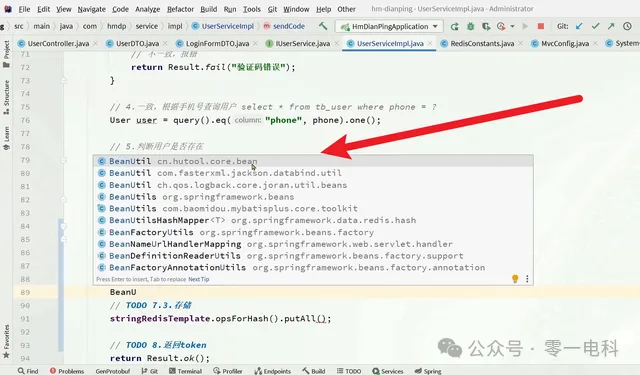Open the Favorites tool window
The height and width of the screenshot is (375, 640).
click(7, 342)
